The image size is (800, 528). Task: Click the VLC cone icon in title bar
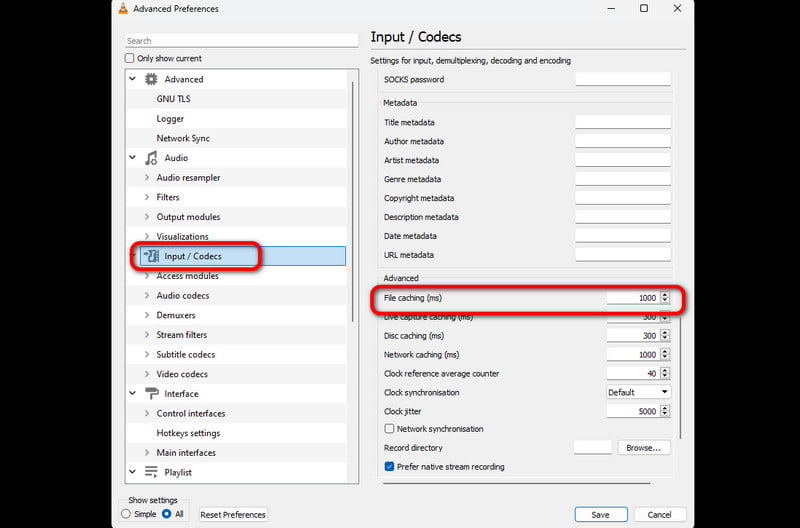(123, 9)
